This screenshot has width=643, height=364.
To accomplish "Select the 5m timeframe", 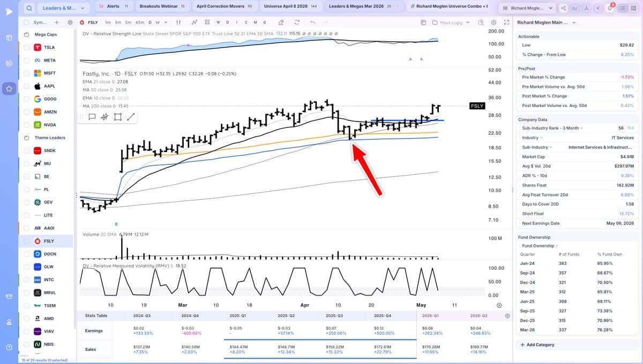I will (129, 22).
